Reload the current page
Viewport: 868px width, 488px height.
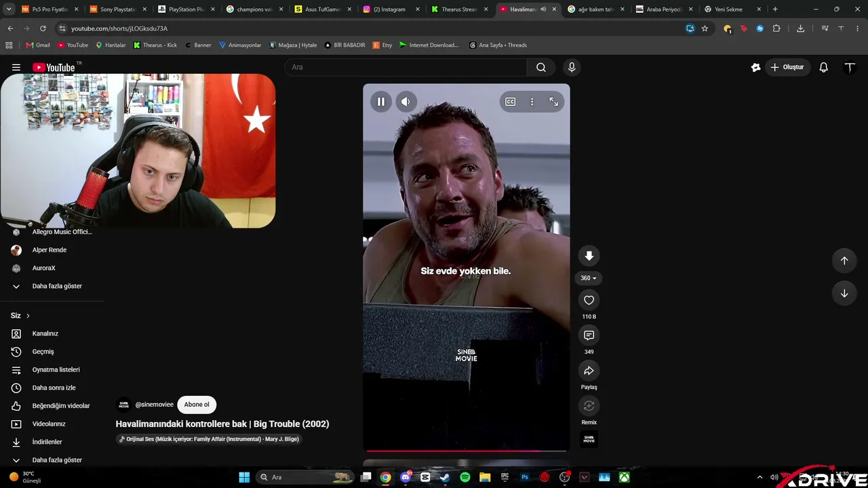[x=43, y=28]
